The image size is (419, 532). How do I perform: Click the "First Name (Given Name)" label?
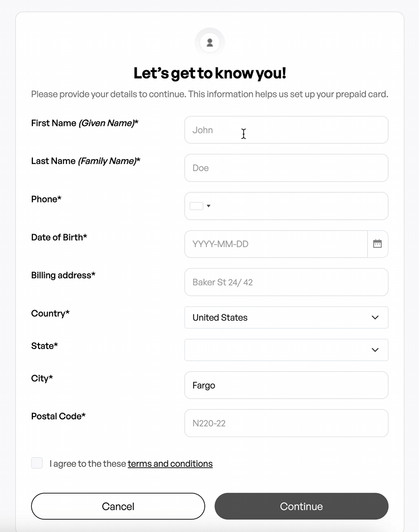pyautogui.click(x=85, y=123)
